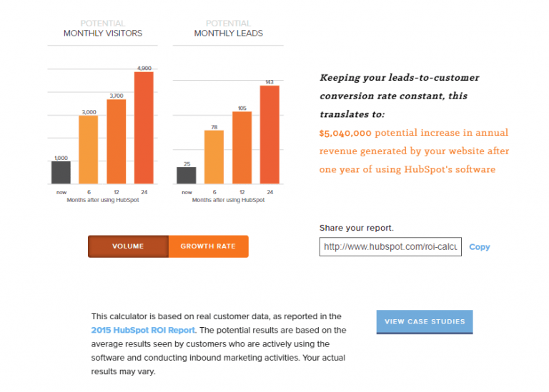Click the 143 monthly leads bar
Screen dimensions: 549x392
269,134
